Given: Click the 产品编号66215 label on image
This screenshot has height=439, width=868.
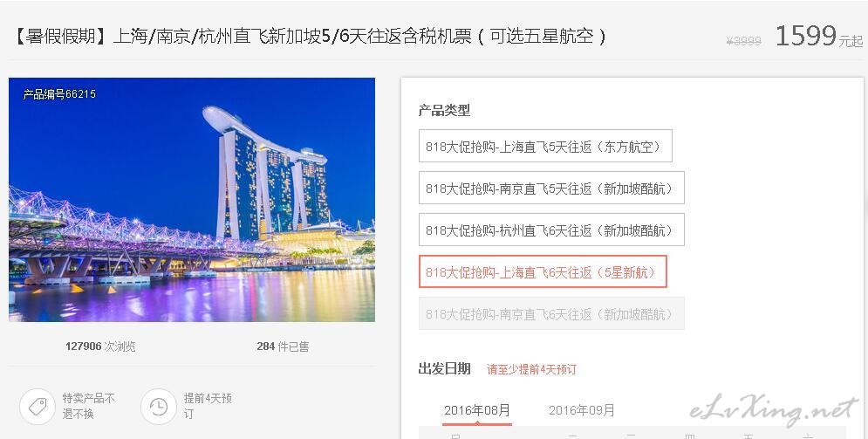Looking at the screenshot, I should (59, 94).
